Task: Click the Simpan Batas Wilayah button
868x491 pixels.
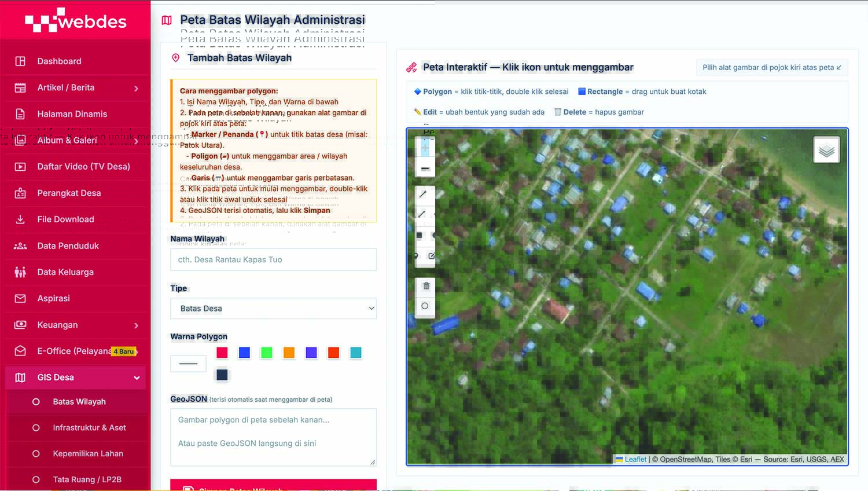Action: click(273, 485)
